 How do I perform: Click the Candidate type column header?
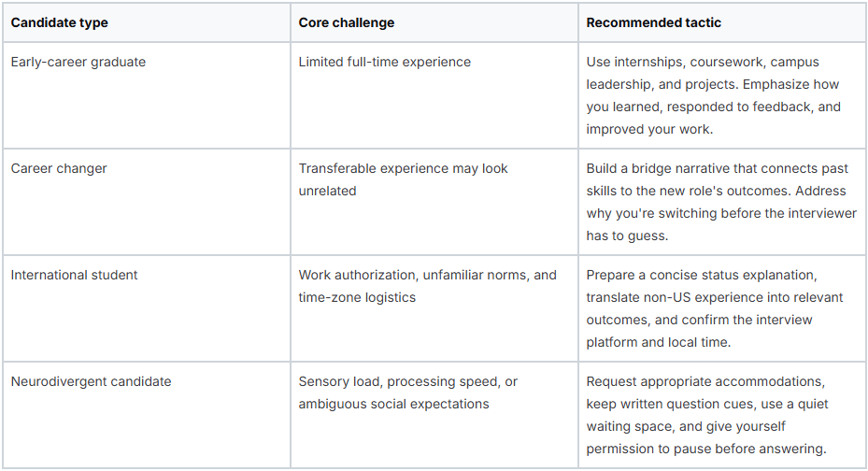coord(147,22)
